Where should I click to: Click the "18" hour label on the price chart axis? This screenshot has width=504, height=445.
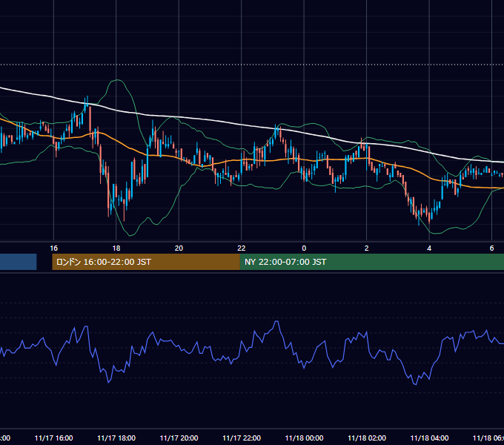[x=116, y=248]
